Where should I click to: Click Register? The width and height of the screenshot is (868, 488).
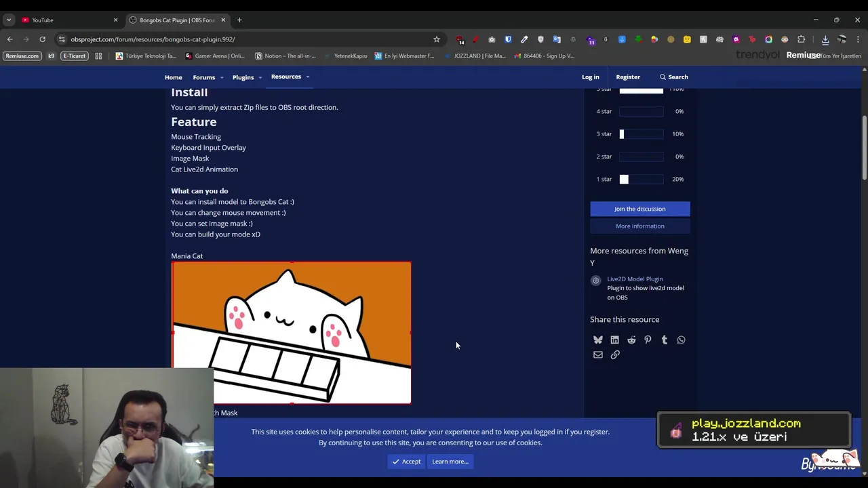tap(628, 77)
